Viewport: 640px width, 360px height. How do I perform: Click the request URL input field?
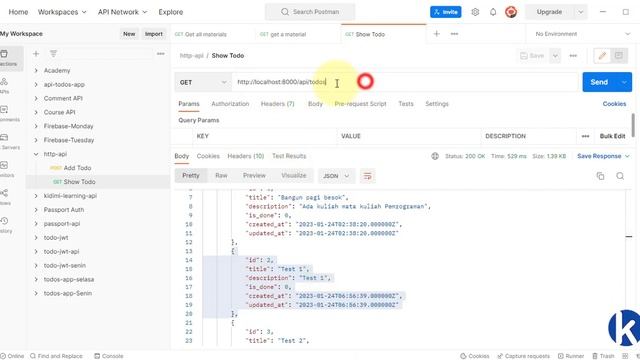coord(405,82)
